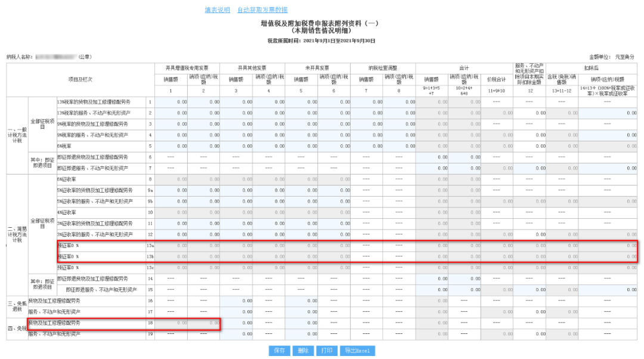This screenshot has height=359, width=644.
Task: Select 合计 column group header
Action: point(464,68)
